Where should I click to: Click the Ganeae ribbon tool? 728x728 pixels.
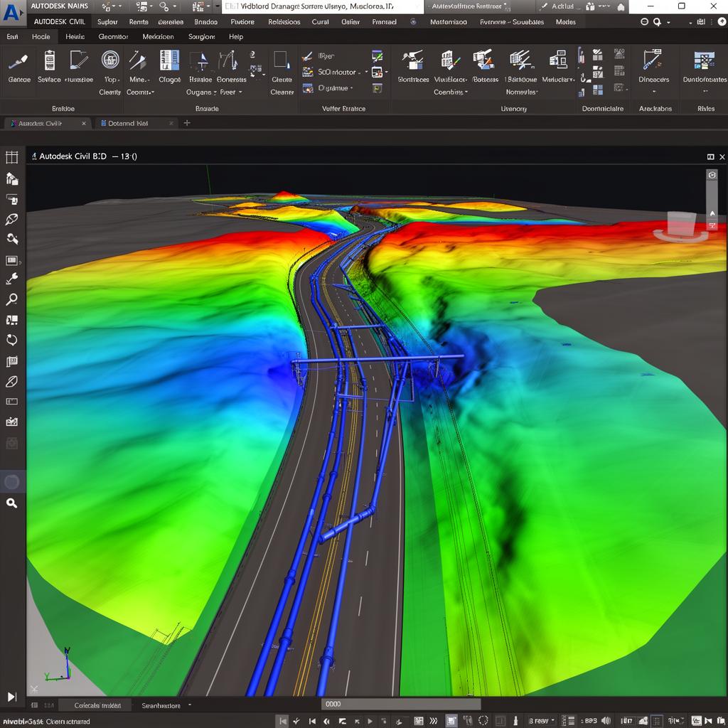click(19, 67)
